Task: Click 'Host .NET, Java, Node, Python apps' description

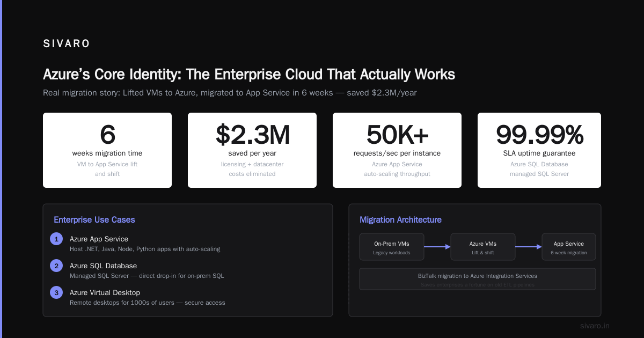Action: pos(145,249)
